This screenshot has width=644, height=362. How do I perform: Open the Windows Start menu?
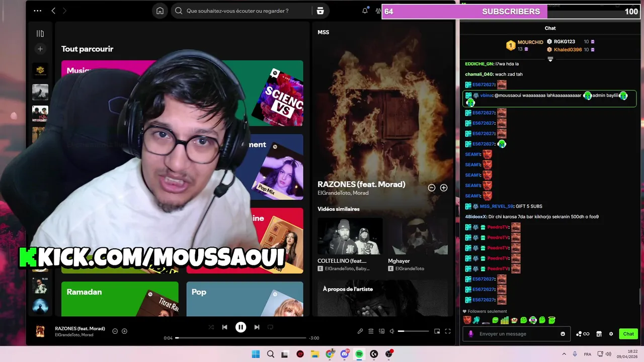pyautogui.click(x=256, y=354)
